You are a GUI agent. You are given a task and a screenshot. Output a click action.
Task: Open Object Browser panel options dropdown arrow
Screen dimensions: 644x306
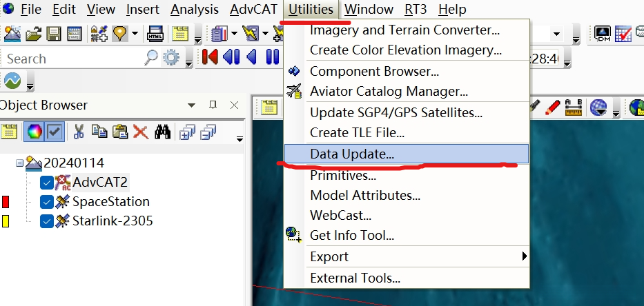[x=191, y=105]
